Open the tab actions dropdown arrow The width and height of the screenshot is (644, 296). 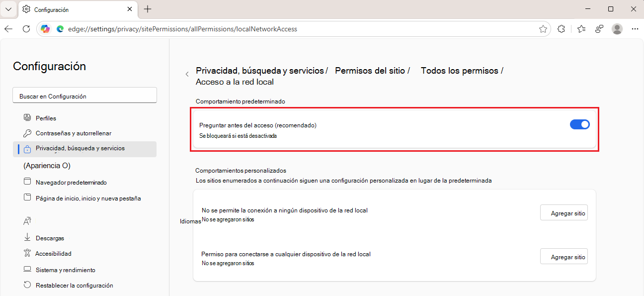tap(8, 9)
